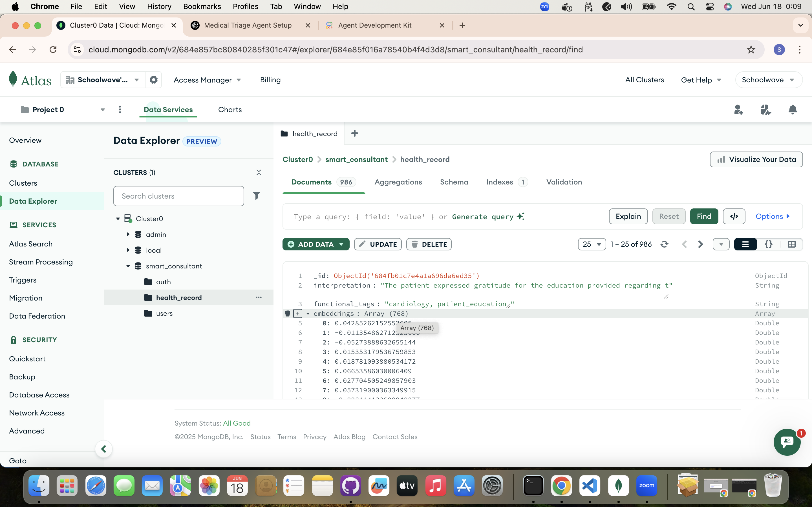Click the refresh documents icon
The image size is (812, 507).
pyautogui.click(x=664, y=244)
